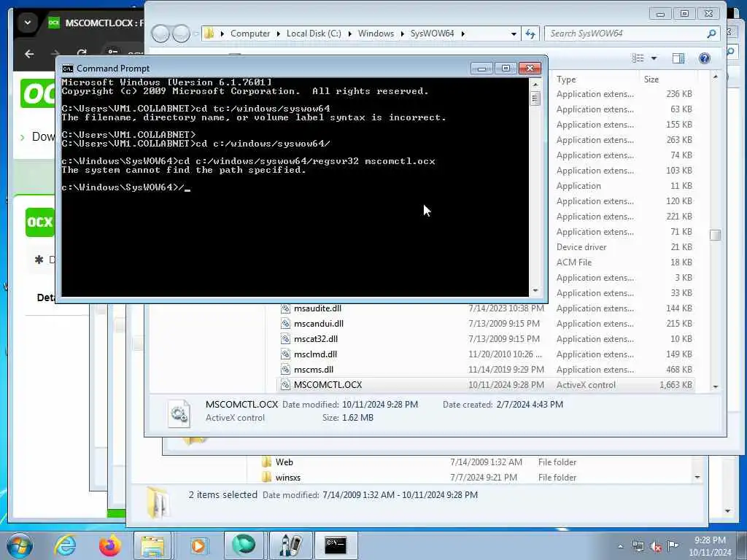Expand the arrow after SysWOW64 breadcrumb

(462, 34)
